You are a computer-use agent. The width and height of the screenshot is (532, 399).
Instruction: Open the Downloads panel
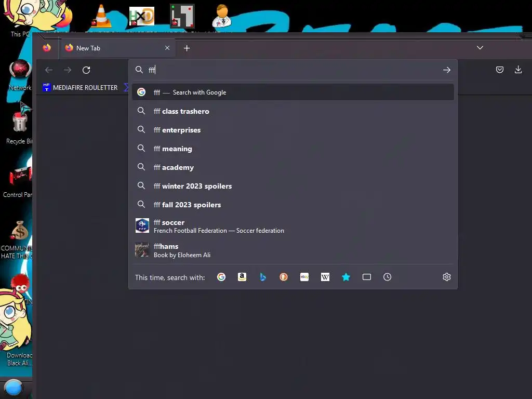(518, 70)
